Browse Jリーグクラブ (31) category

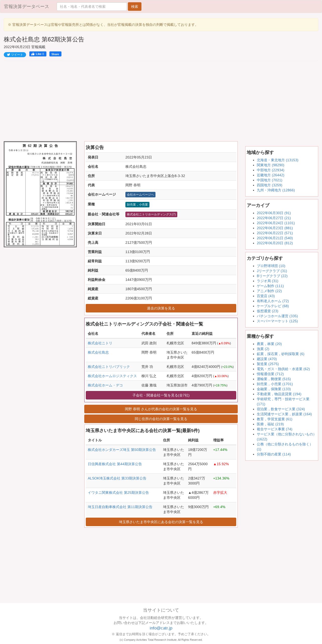click(x=272, y=271)
